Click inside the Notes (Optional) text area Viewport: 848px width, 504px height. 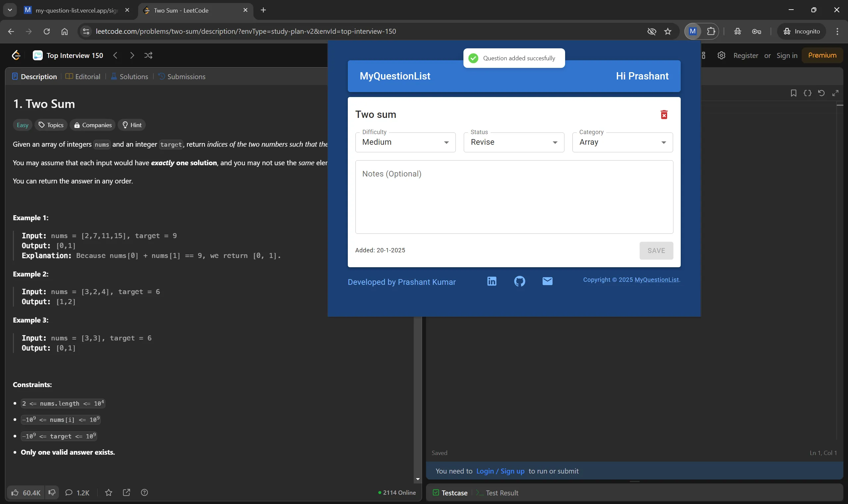[514, 197]
